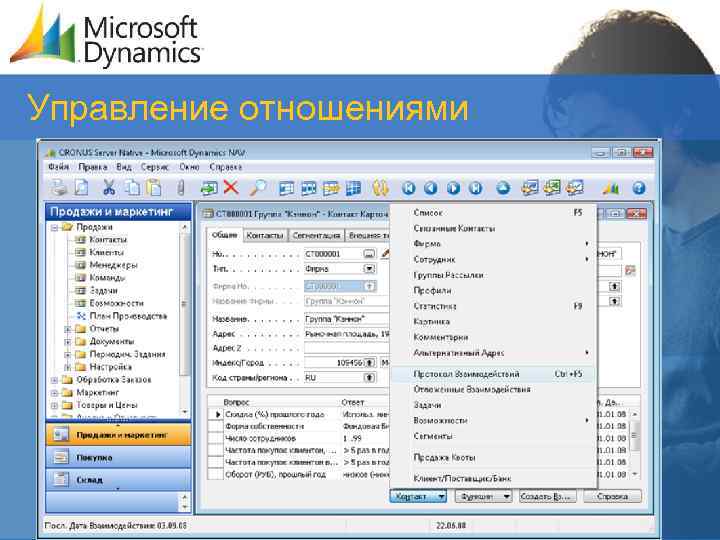This screenshot has width=720, height=540.
Task: Expand the Периодич. Задания folder
Action: point(68,354)
